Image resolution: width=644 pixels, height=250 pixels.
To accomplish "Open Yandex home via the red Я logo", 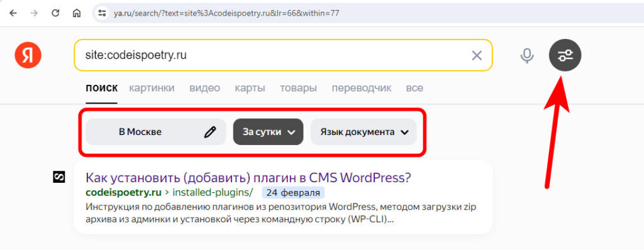I will tap(28, 55).
